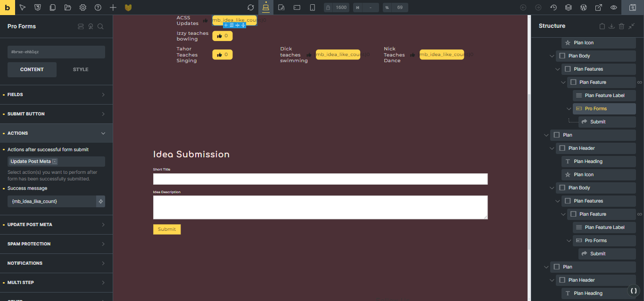Open the Pages panel in toolbar
The image size is (644, 301).
[53, 8]
